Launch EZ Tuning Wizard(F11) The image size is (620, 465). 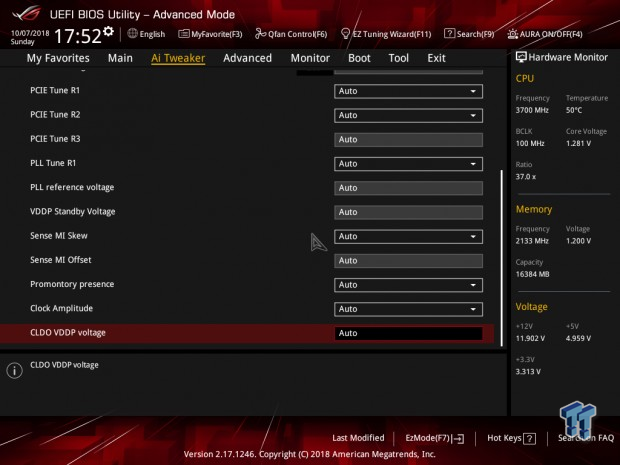[386, 34]
